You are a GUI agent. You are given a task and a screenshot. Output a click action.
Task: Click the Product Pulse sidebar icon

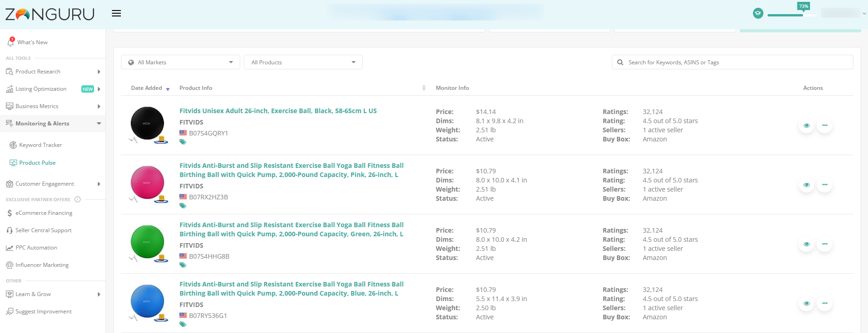pos(13,163)
